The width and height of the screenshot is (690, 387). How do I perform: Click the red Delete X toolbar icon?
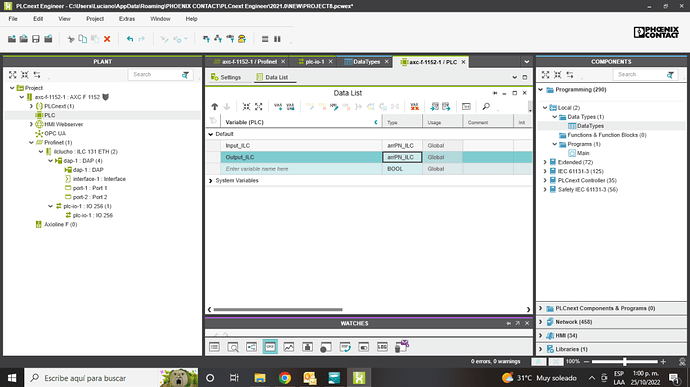107,39
